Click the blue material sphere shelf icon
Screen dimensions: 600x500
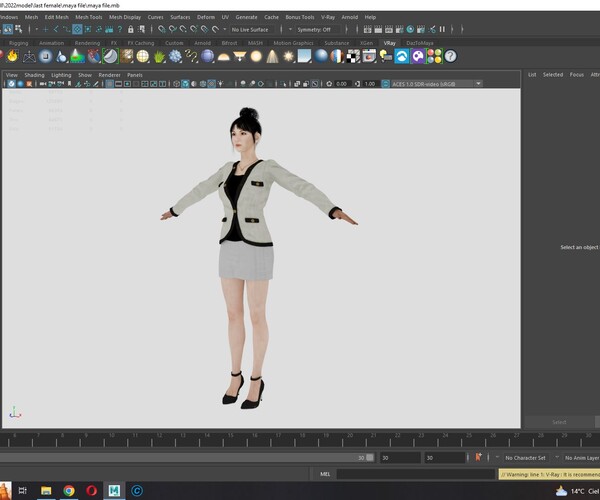click(321, 56)
